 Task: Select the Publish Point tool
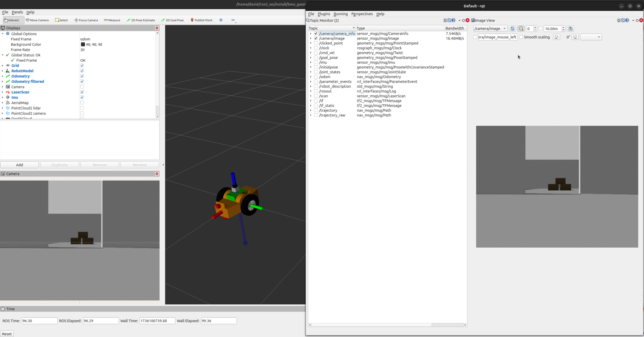[201, 20]
